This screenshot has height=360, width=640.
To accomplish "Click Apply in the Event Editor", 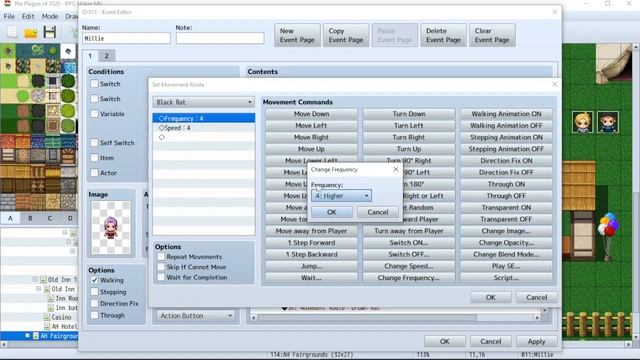I will (x=536, y=342).
